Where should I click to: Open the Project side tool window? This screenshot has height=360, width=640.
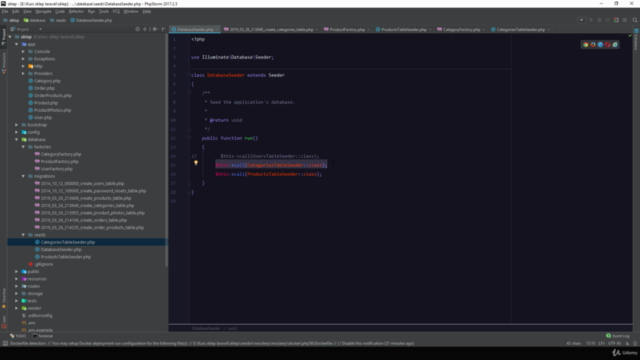[4, 38]
